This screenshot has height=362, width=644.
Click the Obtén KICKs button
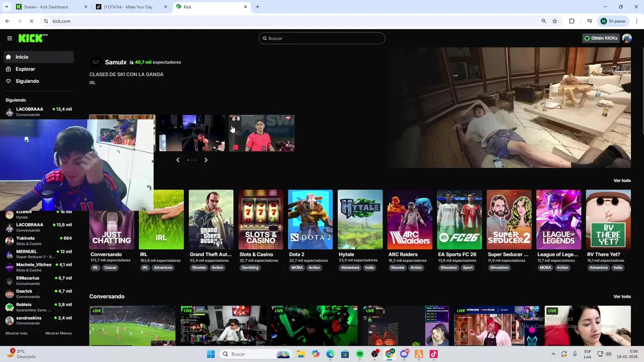[x=601, y=38]
